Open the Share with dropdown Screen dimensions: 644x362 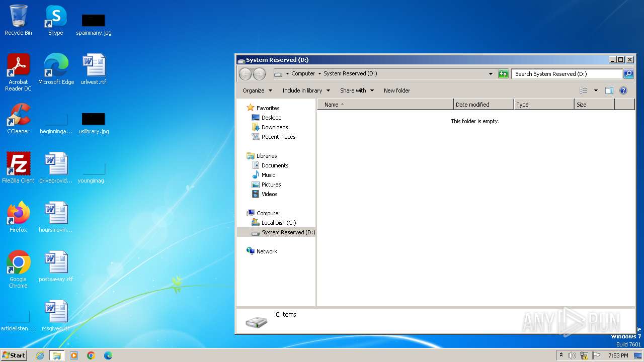(357, 90)
